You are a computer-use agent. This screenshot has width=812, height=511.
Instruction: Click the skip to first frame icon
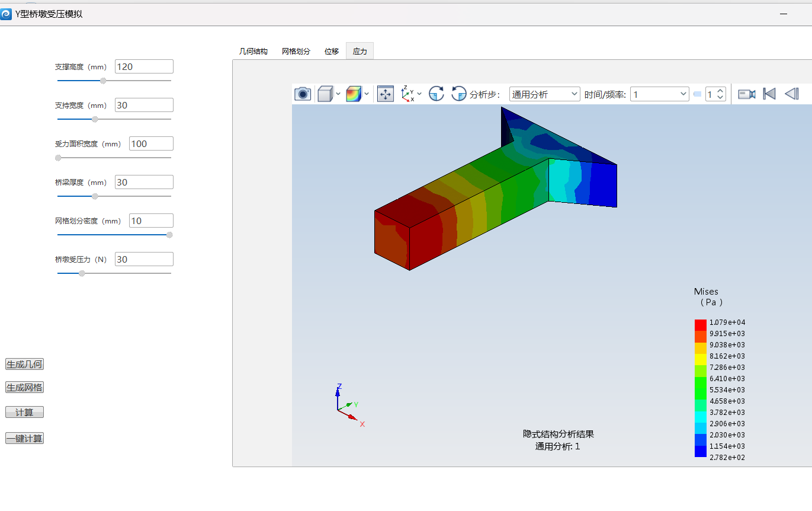(769, 94)
